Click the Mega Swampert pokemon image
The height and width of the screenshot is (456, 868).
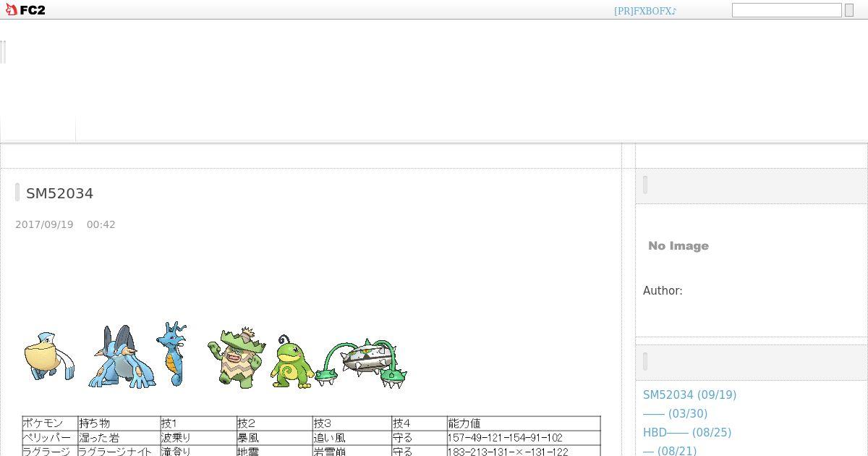point(122,356)
